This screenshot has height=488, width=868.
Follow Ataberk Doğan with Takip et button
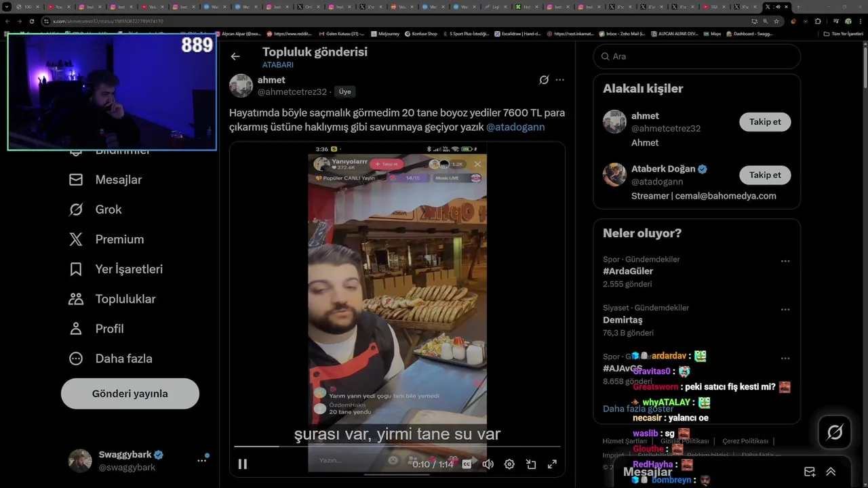[x=765, y=175]
